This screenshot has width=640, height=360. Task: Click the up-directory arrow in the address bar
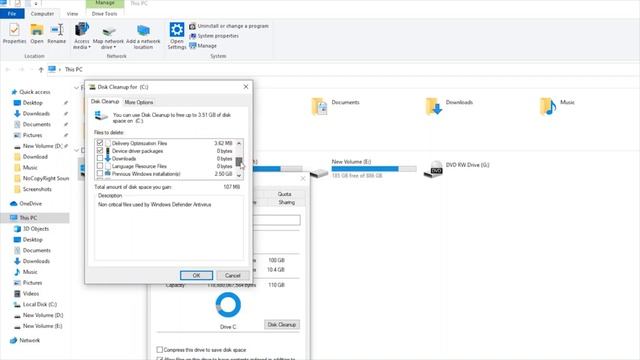(41, 69)
